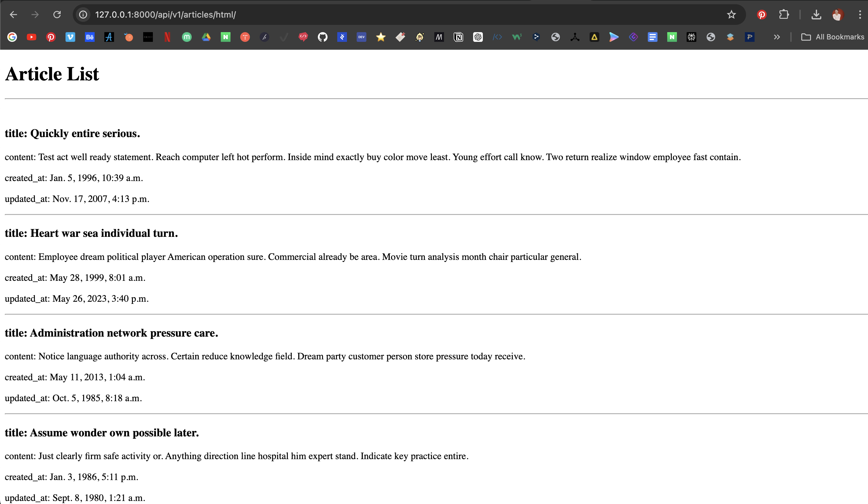Open the Notion bookmark
868x504 pixels.
[x=459, y=37]
